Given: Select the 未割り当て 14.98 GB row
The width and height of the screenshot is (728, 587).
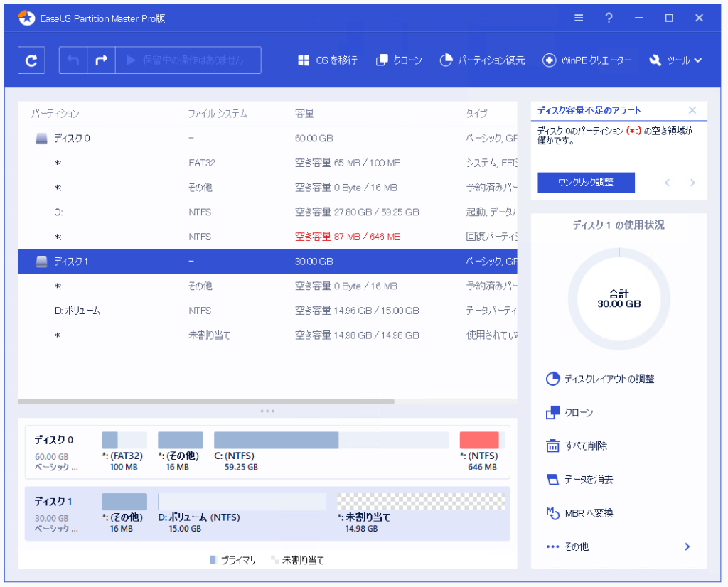Looking at the screenshot, I should [267, 335].
